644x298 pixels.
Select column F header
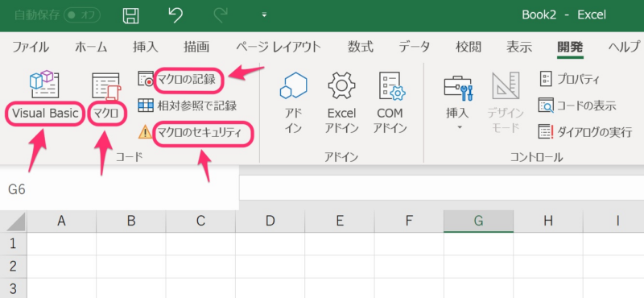[x=409, y=221]
